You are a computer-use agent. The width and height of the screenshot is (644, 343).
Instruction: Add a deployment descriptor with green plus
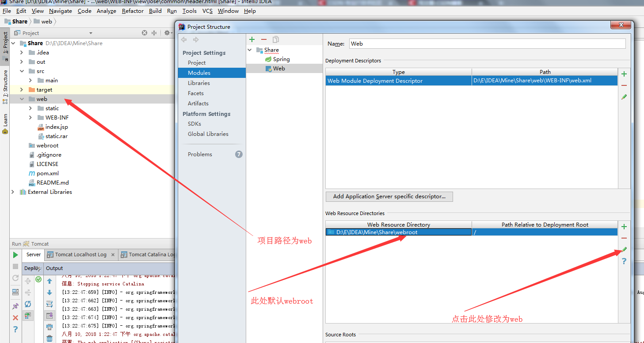(624, 74)
